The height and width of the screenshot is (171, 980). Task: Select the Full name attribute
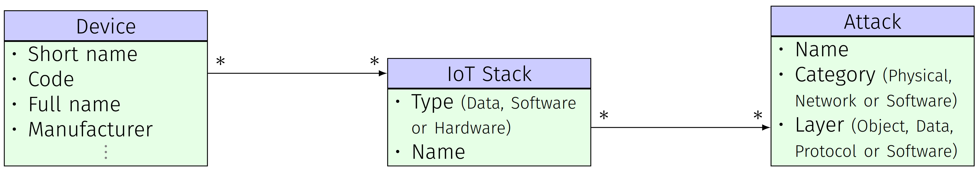point(74,104)
